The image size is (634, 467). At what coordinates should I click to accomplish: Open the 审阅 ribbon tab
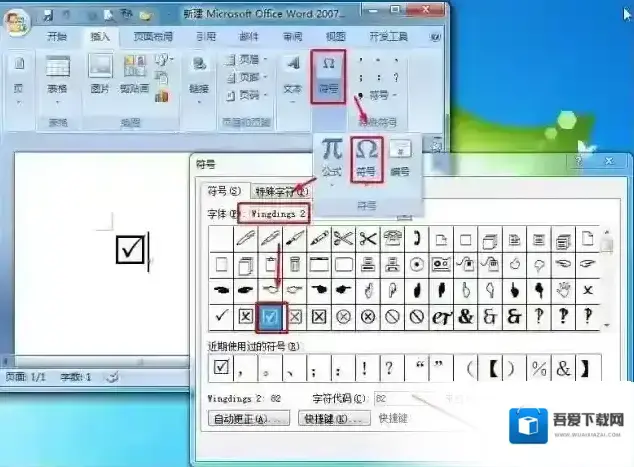[x=292, y=37]
